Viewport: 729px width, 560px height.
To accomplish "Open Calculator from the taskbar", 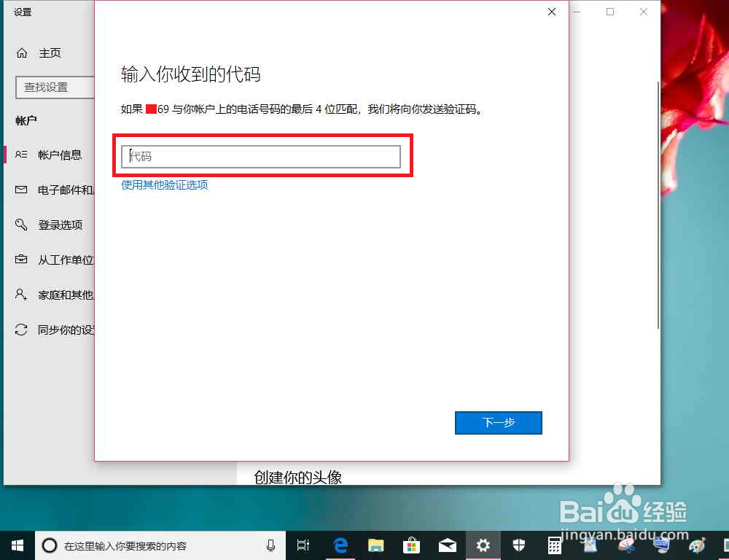I will 555,545.
